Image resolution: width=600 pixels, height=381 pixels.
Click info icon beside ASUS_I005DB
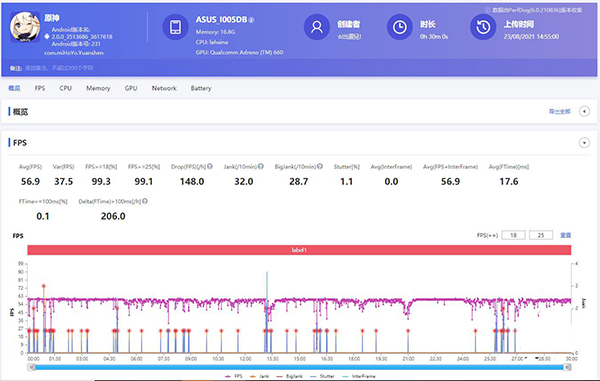pos(251,20)
